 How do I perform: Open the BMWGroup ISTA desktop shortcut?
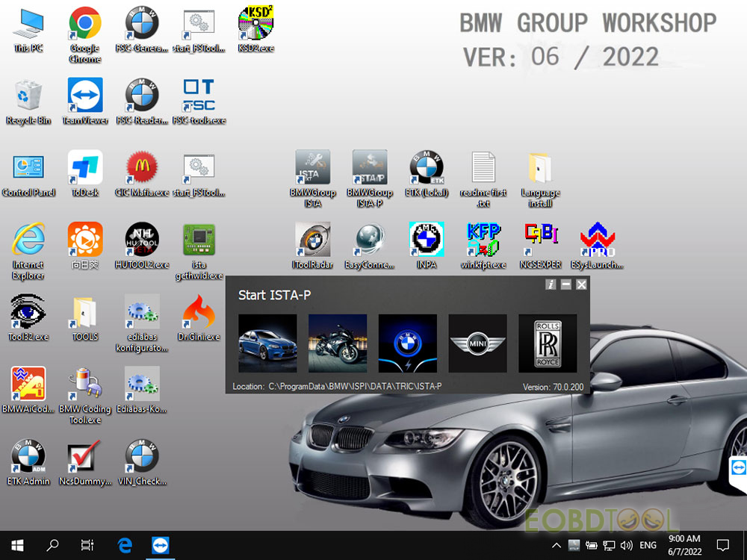pos(312,178)
